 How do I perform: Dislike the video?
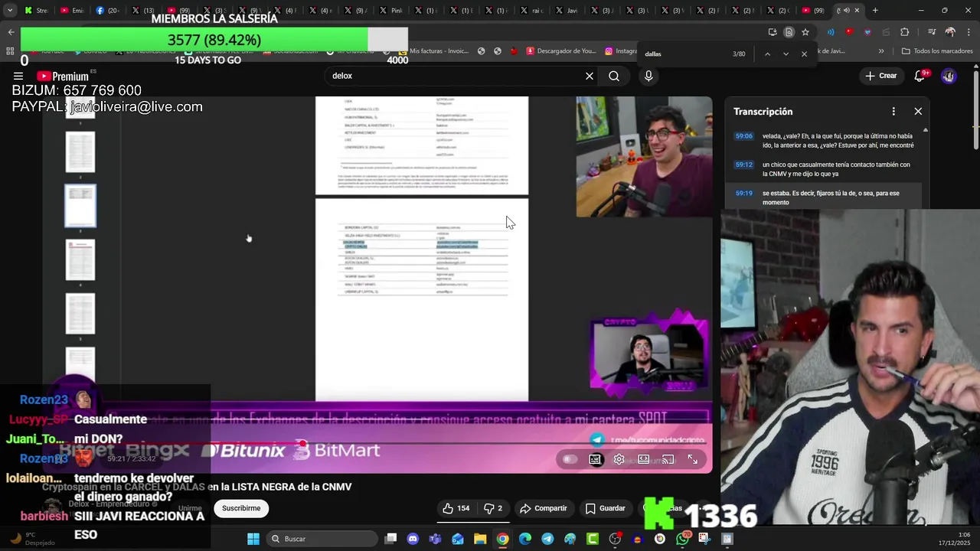[x=493, y=508]
